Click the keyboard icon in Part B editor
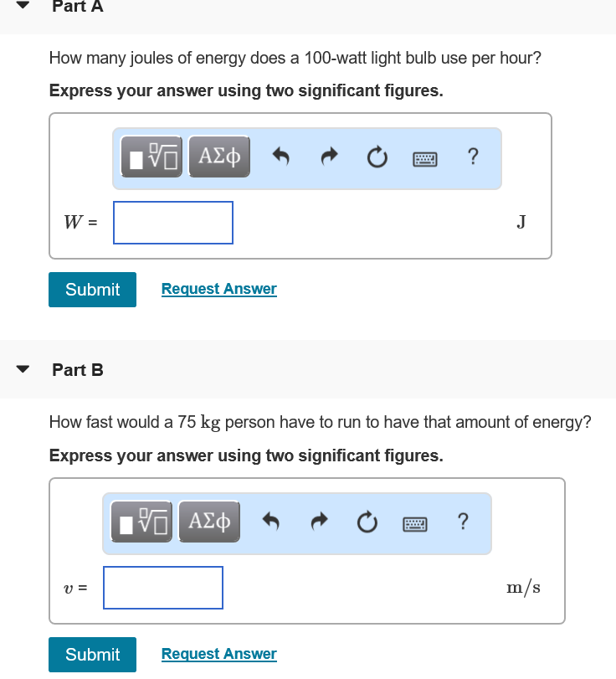 click(415, 522)
